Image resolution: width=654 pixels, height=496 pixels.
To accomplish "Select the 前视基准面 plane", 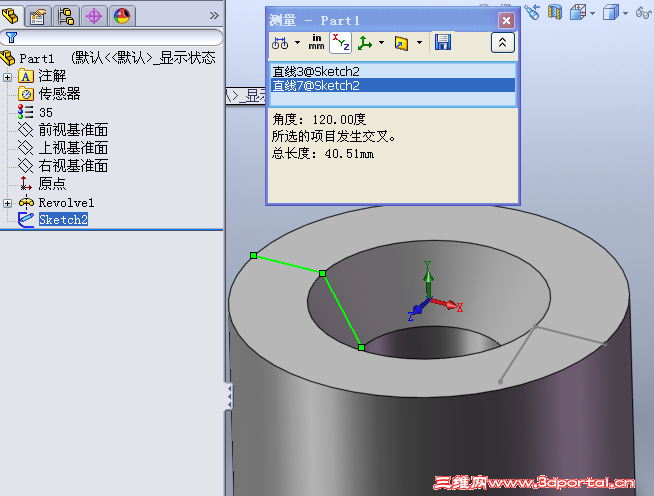I will (x=73, y=130).
